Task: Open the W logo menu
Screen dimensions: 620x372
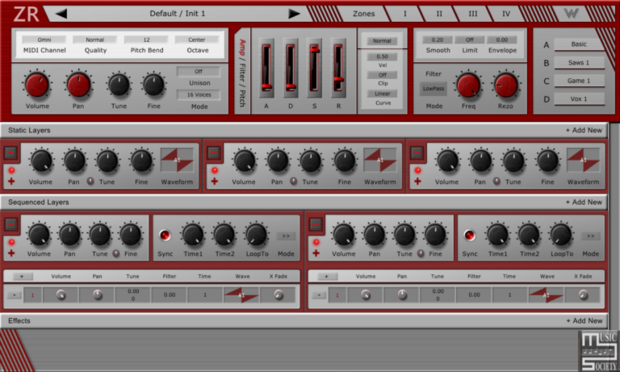Action: tap(571, 14)
